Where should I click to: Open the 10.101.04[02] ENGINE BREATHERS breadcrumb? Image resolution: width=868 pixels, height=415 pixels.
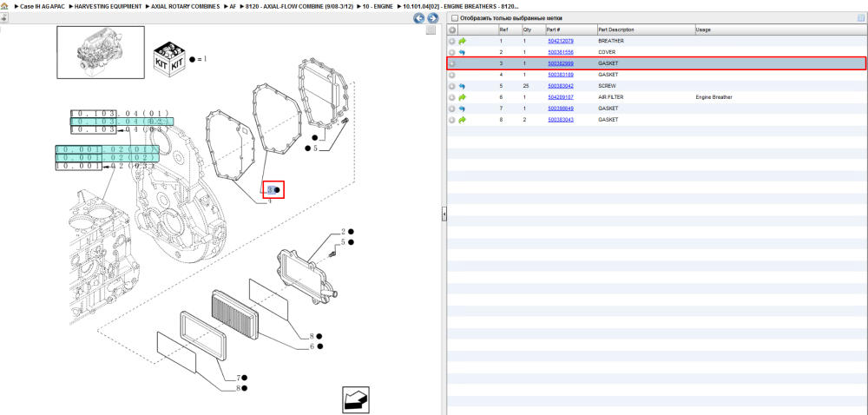tap(461, 6)
